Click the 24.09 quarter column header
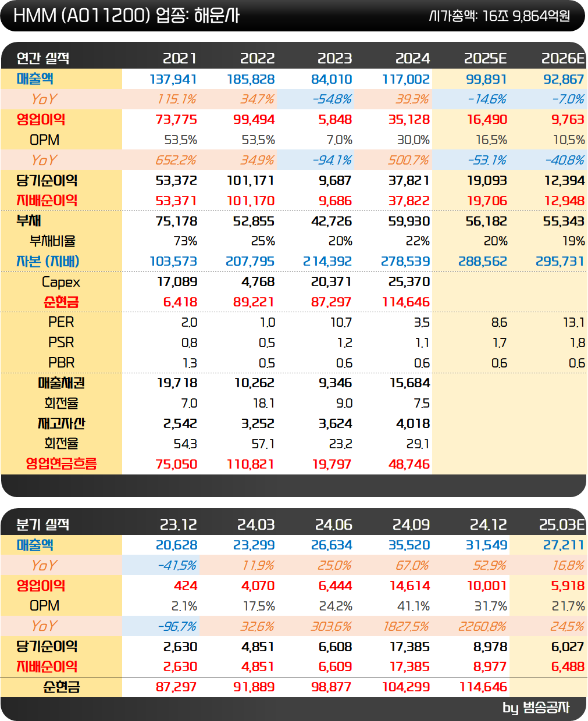Viewport: 588px width, 721px height. (411, 525)
